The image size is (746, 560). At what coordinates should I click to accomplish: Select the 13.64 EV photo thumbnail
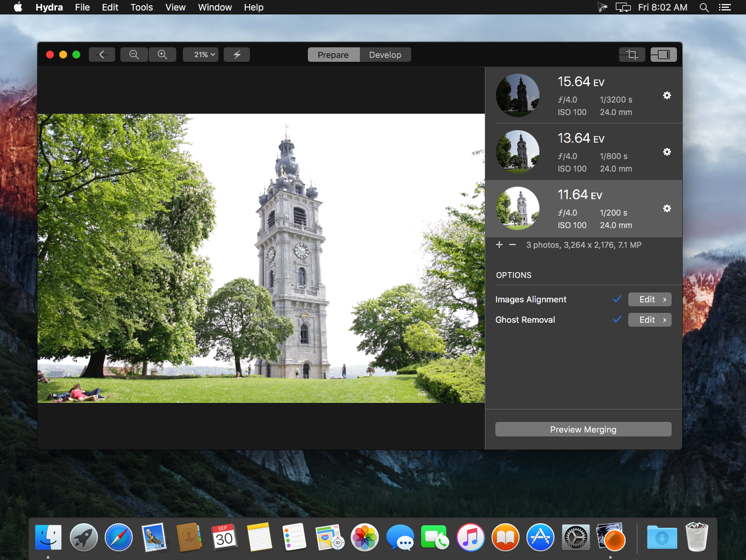[518, 152]
